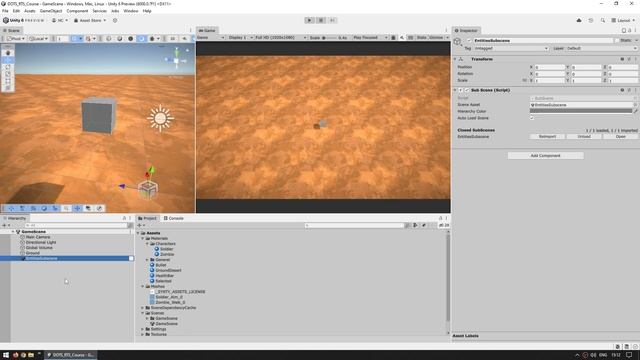
Task: Click the Unload button
Action: 584,136
